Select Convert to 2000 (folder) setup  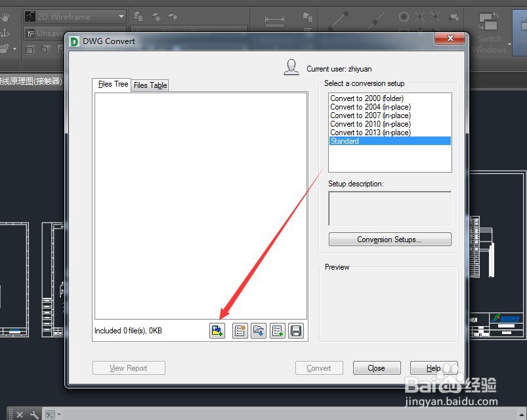pos(390,98)
